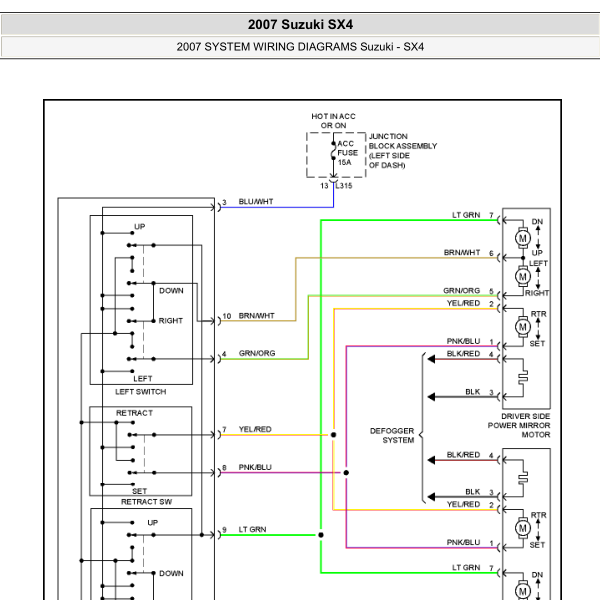
Task: Click the "LT GRN" label at lower mirror pin 7
Action: pos(466,567)
